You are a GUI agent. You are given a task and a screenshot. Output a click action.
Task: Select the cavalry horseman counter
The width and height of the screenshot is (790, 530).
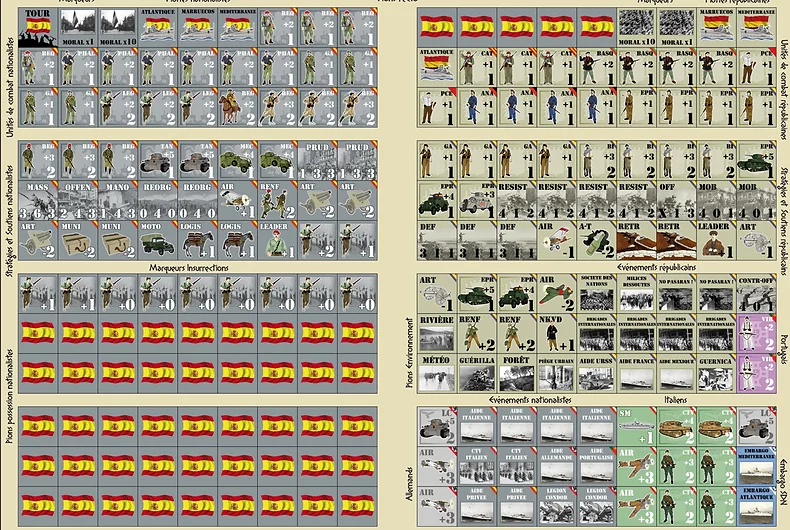click(x=238, y=108)
